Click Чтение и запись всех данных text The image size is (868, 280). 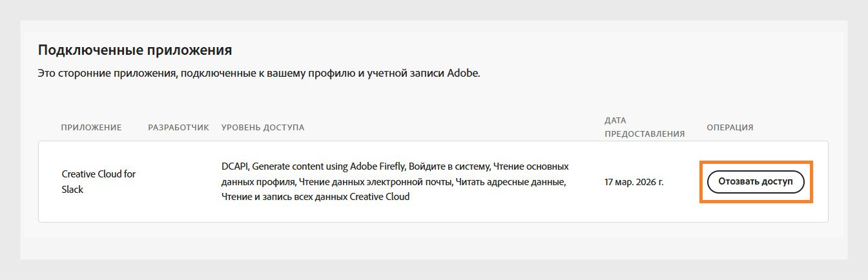(284, 197)
